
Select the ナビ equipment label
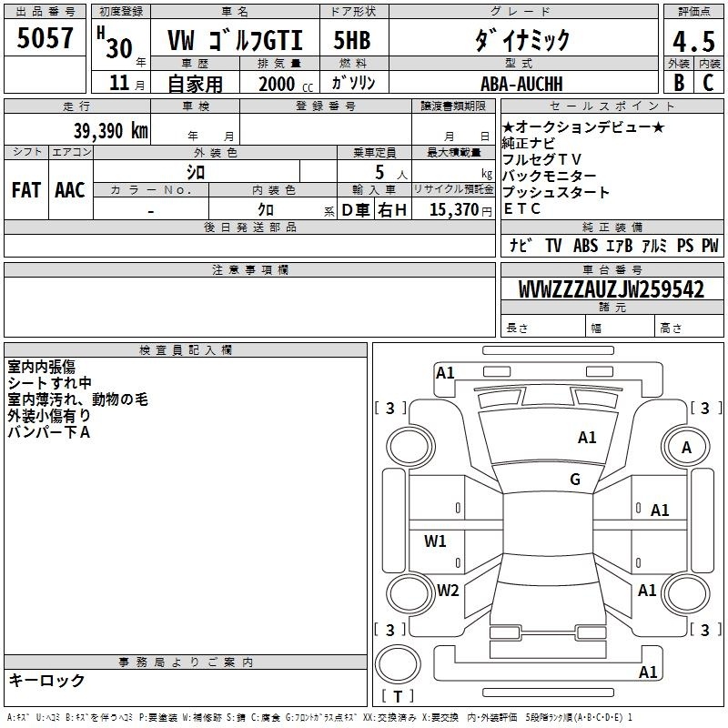click(x=521, y=245)
